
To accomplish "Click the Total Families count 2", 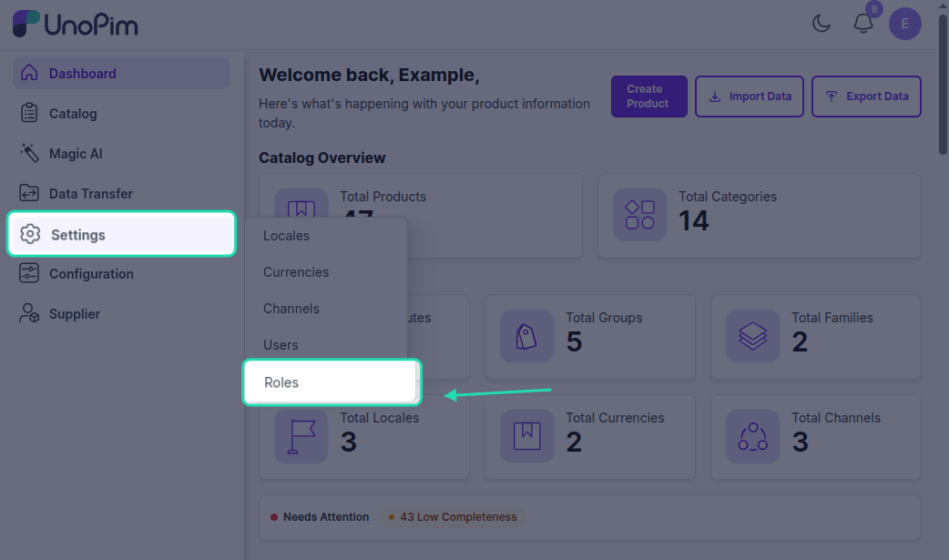I will [x=800, y=342].
